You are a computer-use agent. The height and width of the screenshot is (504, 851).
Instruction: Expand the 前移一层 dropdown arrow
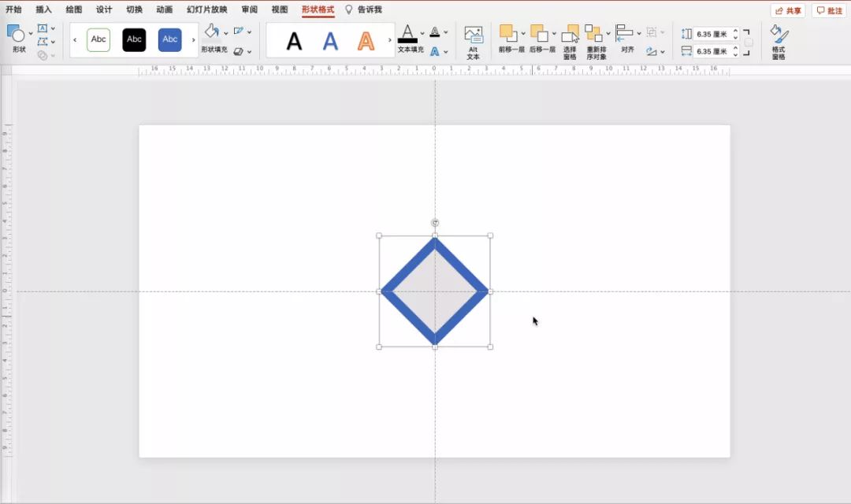tap(523, 34)
